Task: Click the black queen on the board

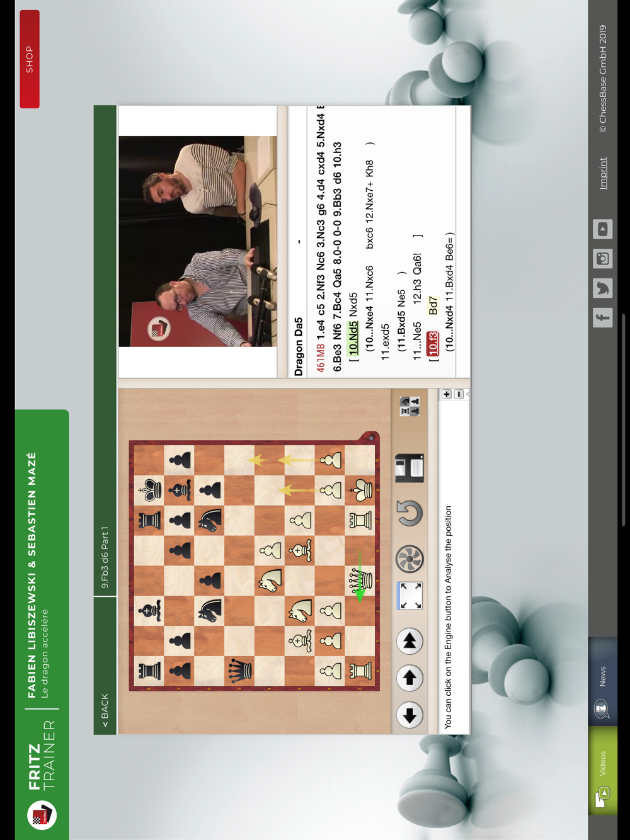Action: coord(240,671)
